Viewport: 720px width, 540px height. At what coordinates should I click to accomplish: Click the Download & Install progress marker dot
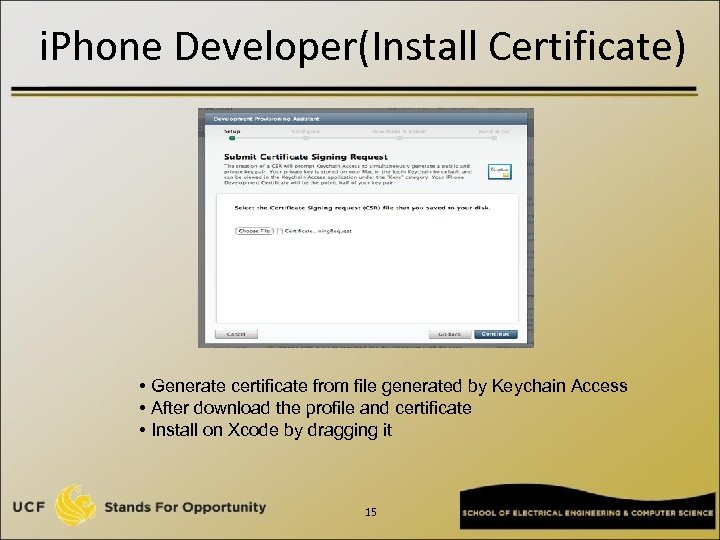(x=399, y=138)
